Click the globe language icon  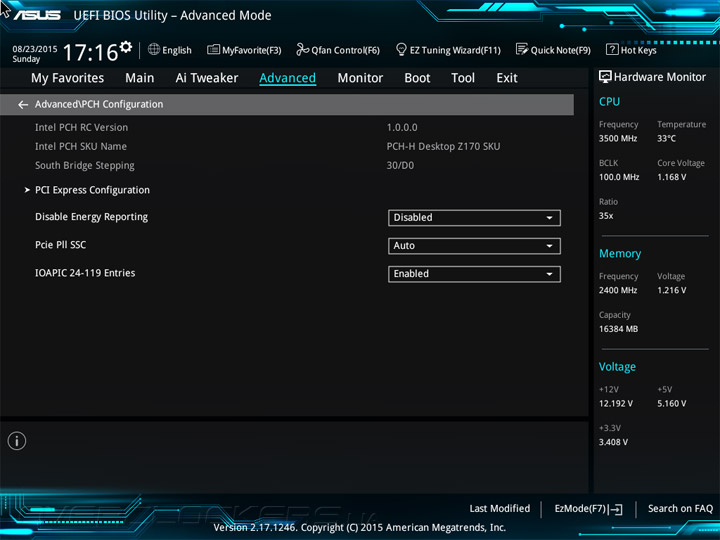(x=154, y=50)
